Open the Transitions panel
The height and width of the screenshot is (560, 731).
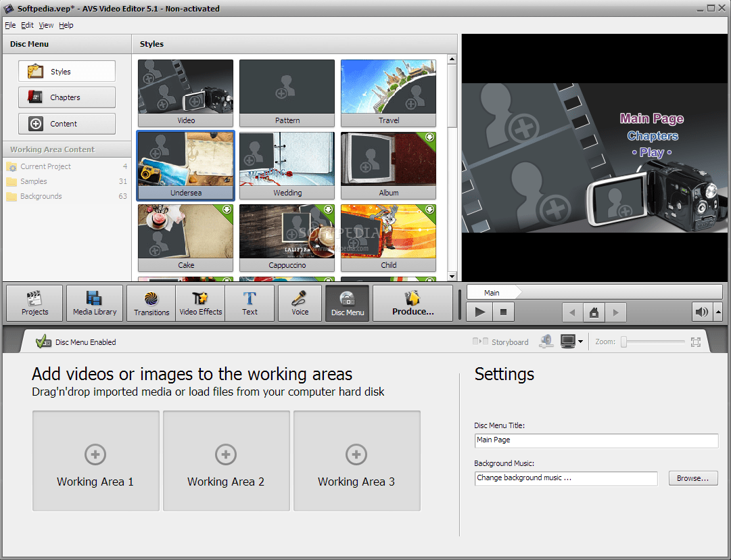point(151,304)
